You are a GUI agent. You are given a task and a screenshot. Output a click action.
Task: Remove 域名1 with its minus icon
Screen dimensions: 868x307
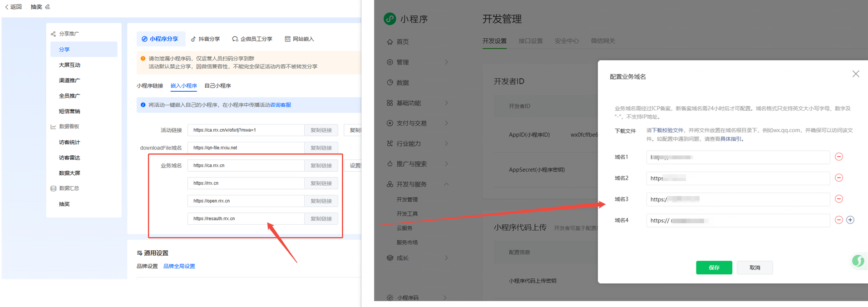click(x=838, y=157)
